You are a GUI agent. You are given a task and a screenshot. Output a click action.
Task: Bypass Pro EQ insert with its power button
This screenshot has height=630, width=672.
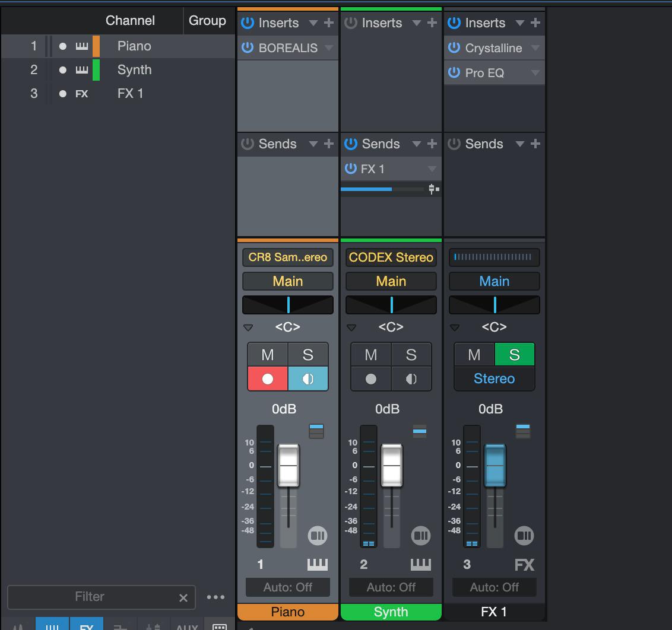coord(454,72)
